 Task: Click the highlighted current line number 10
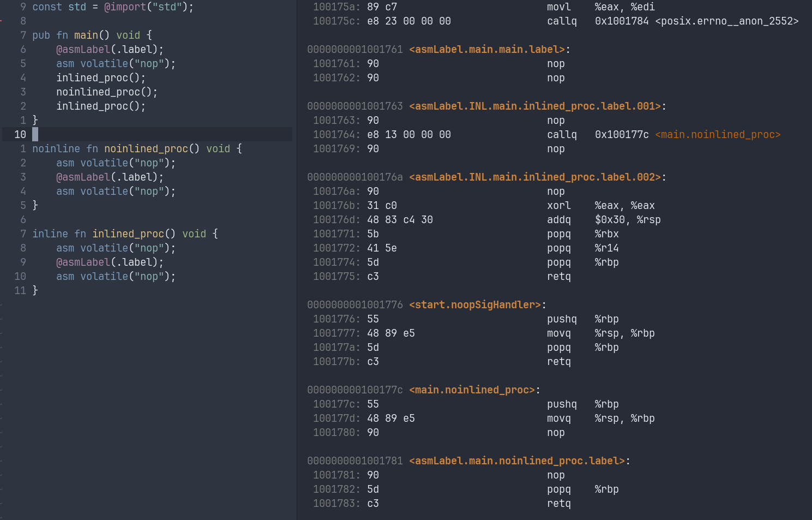coord(20,135)
